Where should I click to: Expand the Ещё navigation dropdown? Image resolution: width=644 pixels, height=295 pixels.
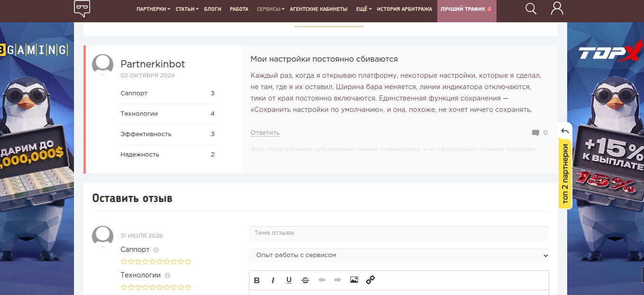point(364,9)
